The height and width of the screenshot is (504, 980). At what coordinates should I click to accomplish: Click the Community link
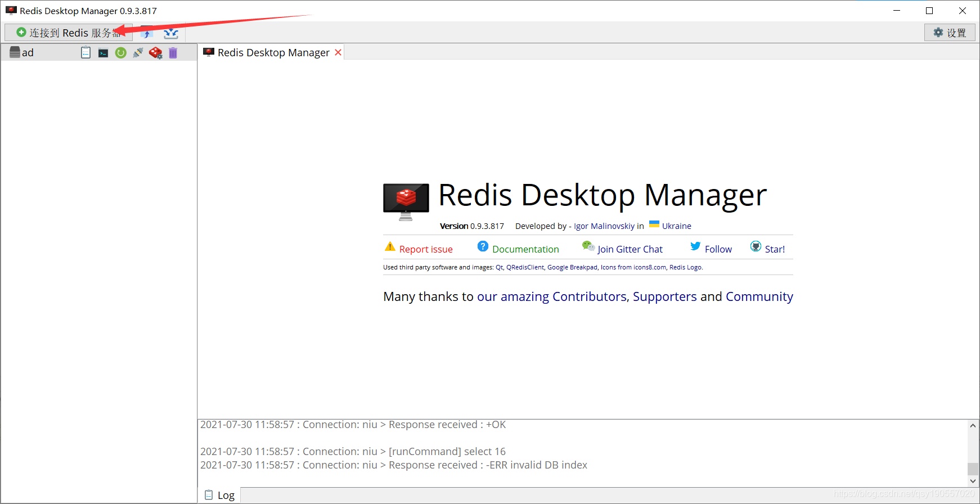[x=759, y=296]
